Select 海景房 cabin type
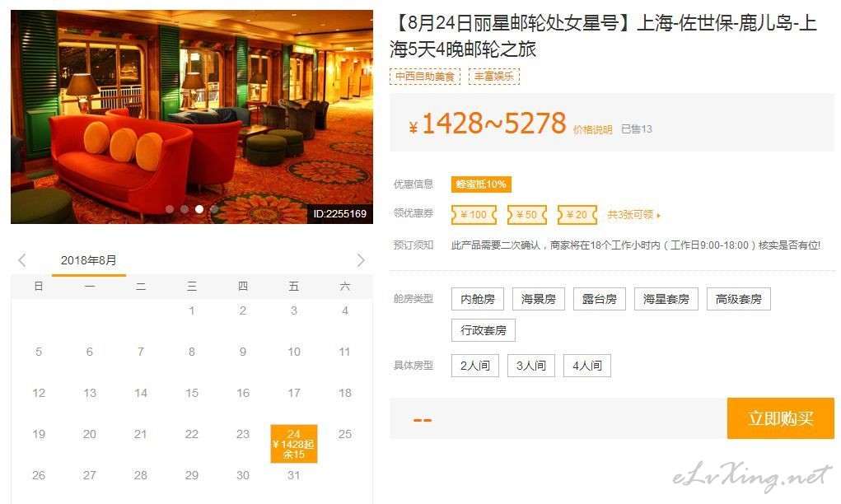The height and width of the screenshot is (504, 841). coord(539,299)
